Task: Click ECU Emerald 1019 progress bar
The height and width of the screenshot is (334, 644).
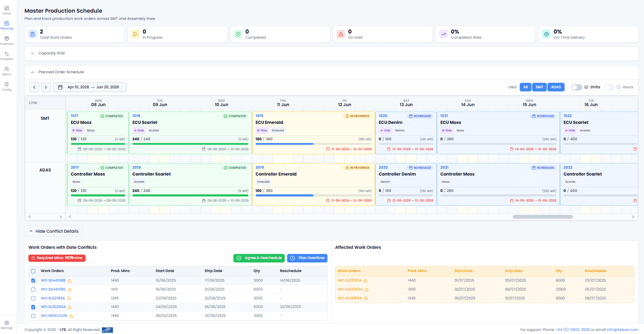Action: pos(313,144)
